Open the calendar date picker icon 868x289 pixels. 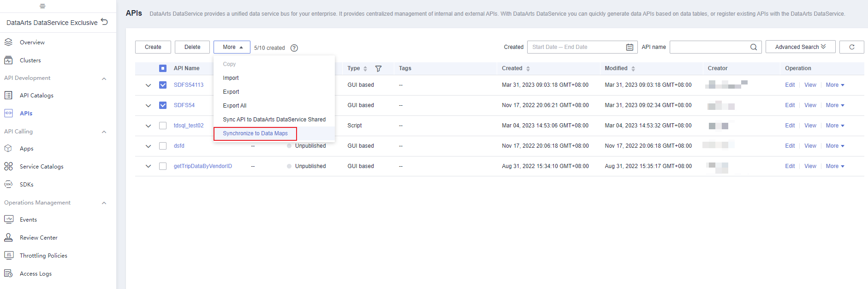point(630,47)
